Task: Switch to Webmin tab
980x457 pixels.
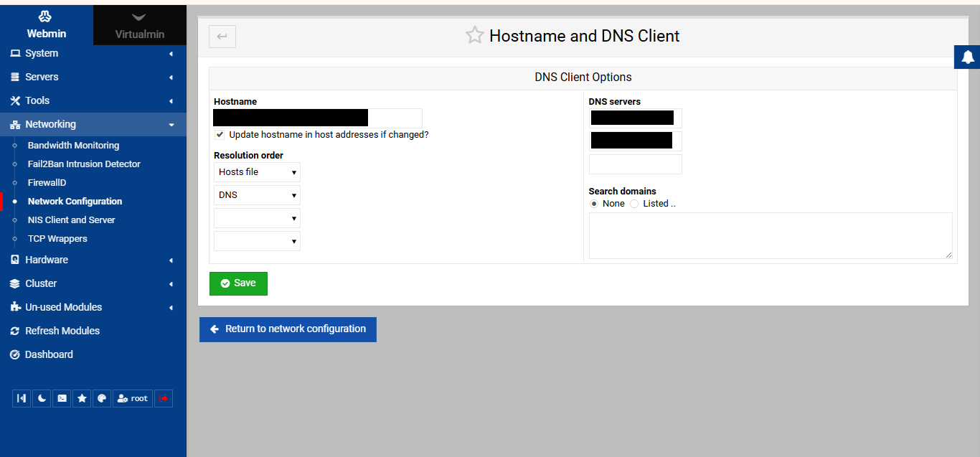Action: pyautogui.click(x=47, y=25)
